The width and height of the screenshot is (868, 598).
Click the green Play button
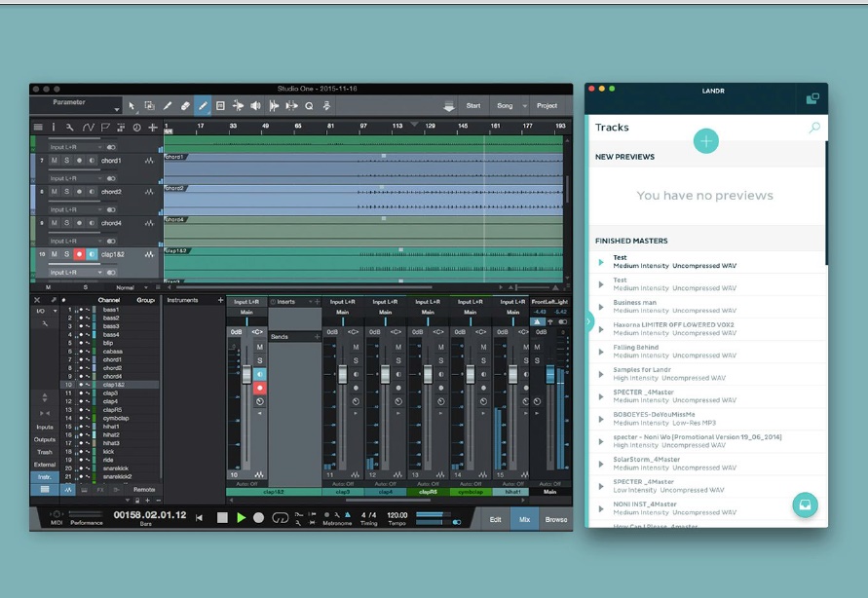point(241,518)
